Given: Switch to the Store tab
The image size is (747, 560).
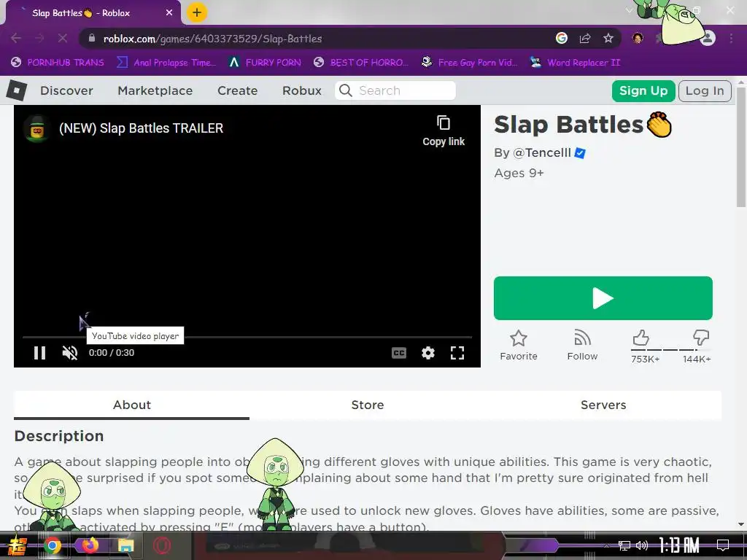Looking at the screenshot, I should 368,405.
